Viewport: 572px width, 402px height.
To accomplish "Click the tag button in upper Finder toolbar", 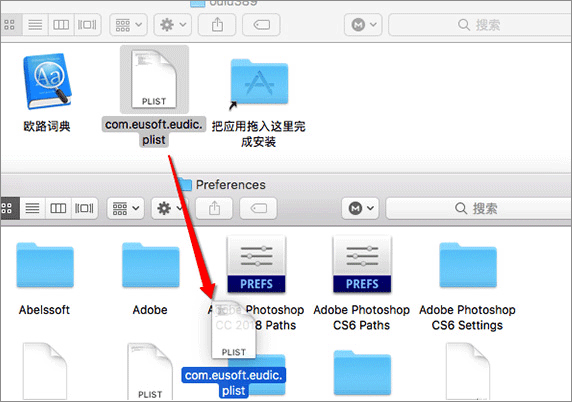I will pos(261,25).
